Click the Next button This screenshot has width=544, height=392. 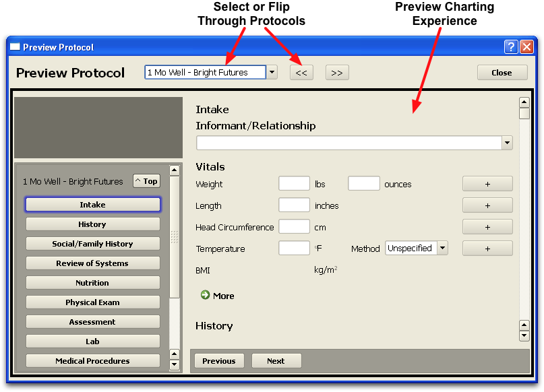(276, 361)
